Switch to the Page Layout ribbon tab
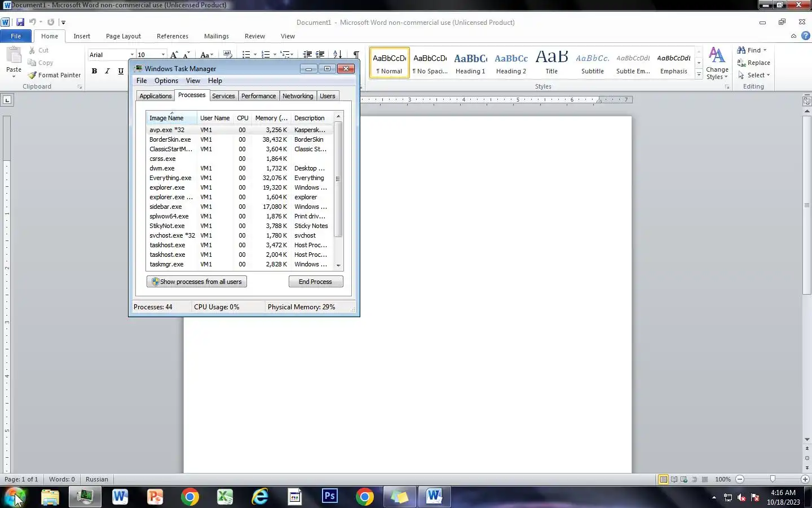 tap(123, 36)
